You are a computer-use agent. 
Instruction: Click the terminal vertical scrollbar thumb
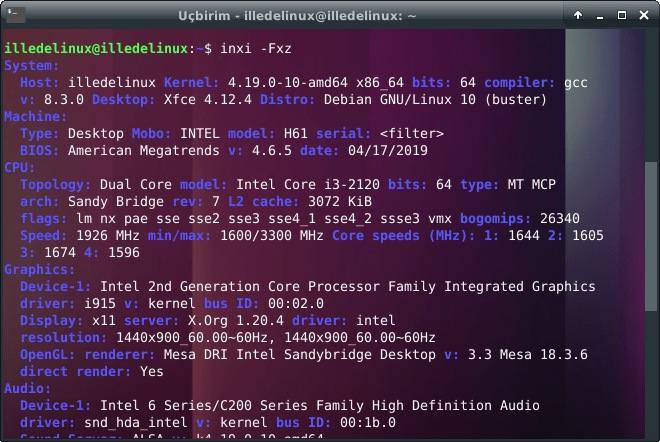[x=651, y=237]
